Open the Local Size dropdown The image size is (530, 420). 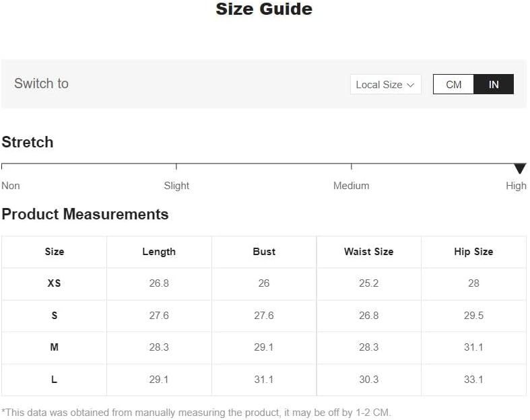[385, 84]
